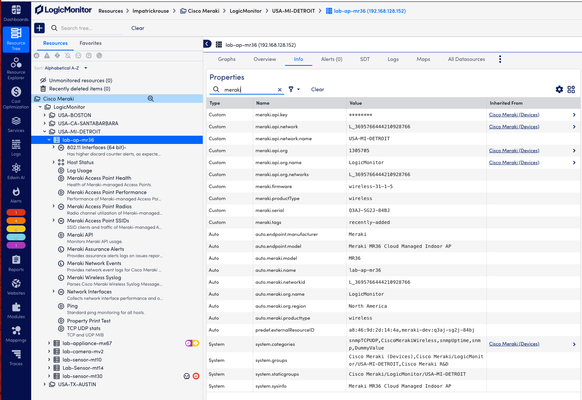Viewport: 582px width, 400px height.
Task: Expand the lab-camera-mv2 device
Action: coord(49,351)
